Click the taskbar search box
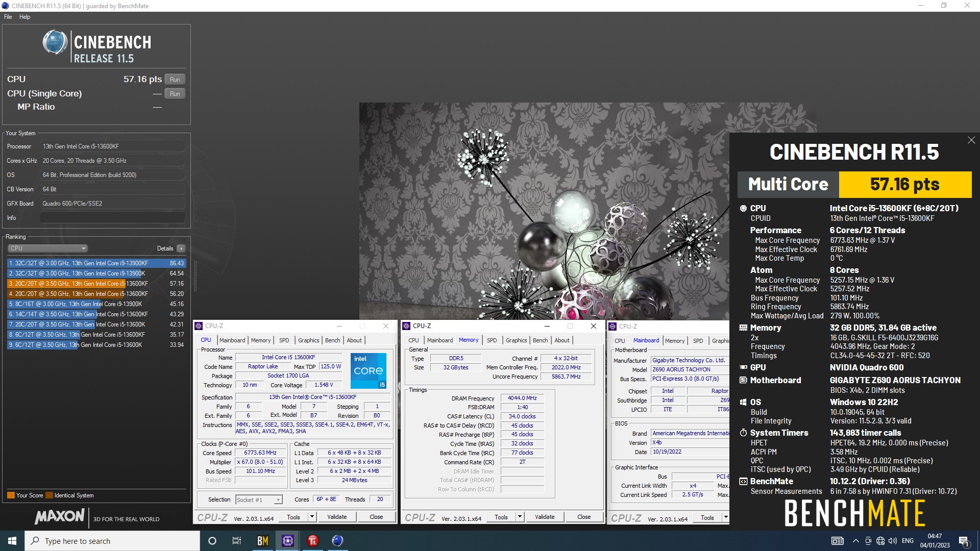This screenshot has height=551, width=980. (112, 541)
